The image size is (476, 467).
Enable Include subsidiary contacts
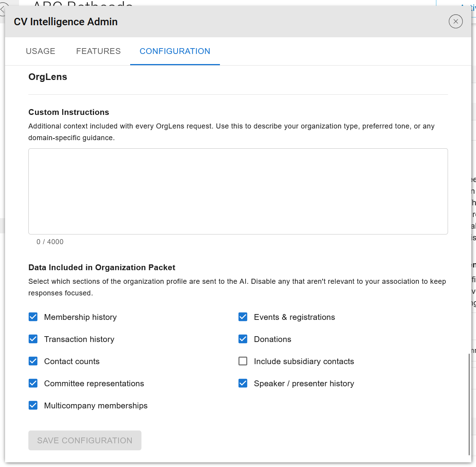tap(243, 361)
